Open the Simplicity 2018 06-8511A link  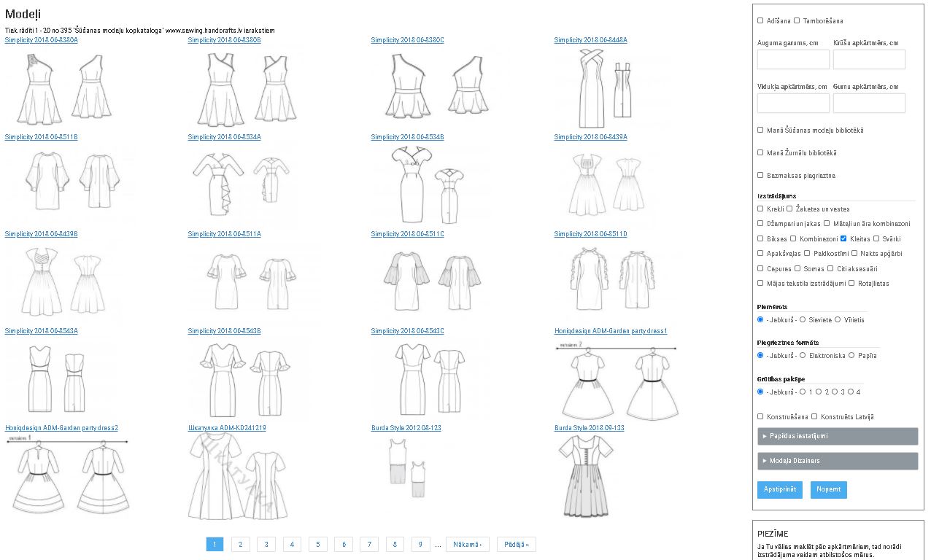click(224, 234)
